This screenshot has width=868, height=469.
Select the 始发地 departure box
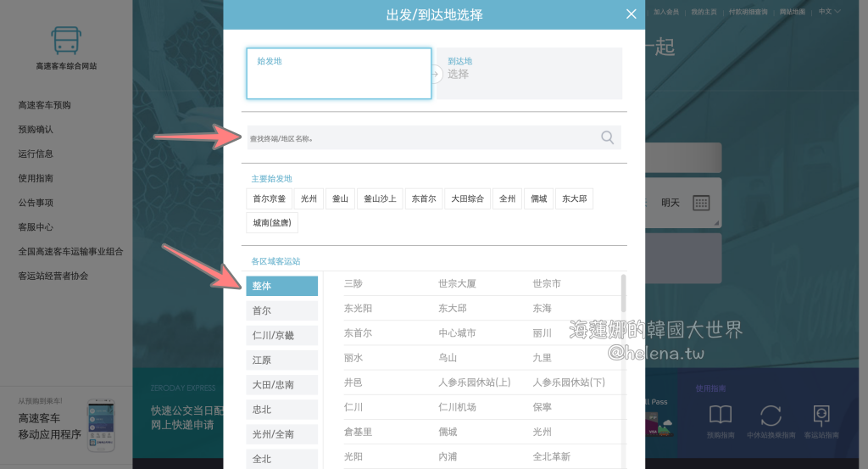point(339,74)
